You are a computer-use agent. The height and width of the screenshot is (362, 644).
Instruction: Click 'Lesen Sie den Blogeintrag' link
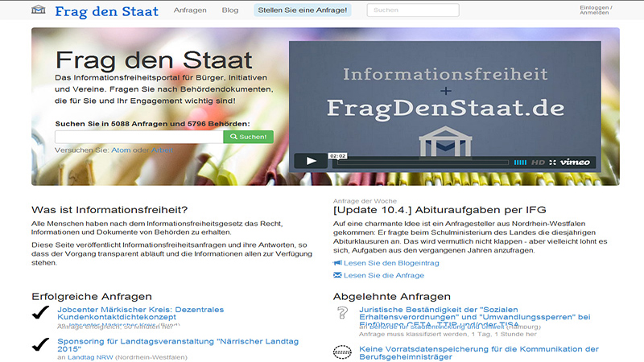(391, 263)
